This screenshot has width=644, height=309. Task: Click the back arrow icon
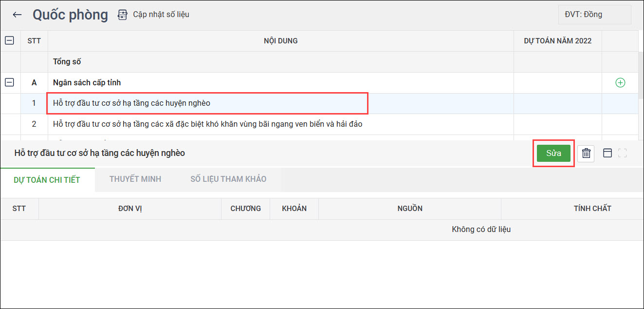(17, 15)
